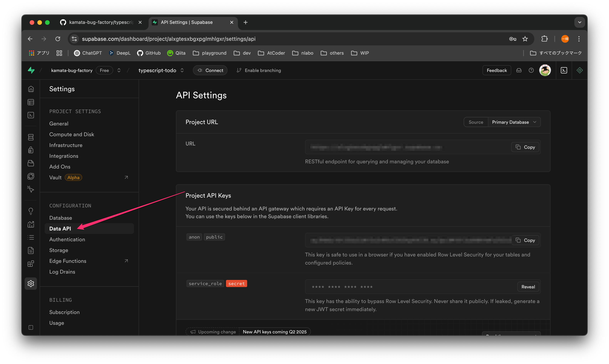This screenshot has height=364, width=609.
Task: Open the Storage icon in the left sidebar
Action: 31,163
